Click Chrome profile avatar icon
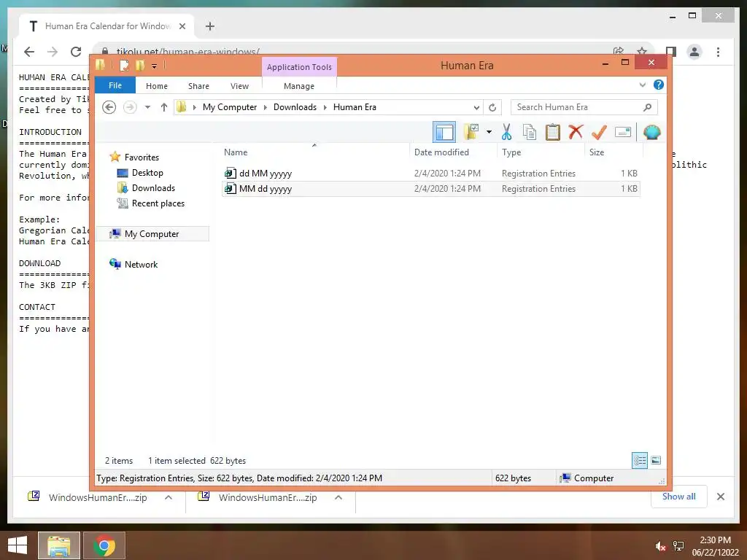 (x=694, y=52)
